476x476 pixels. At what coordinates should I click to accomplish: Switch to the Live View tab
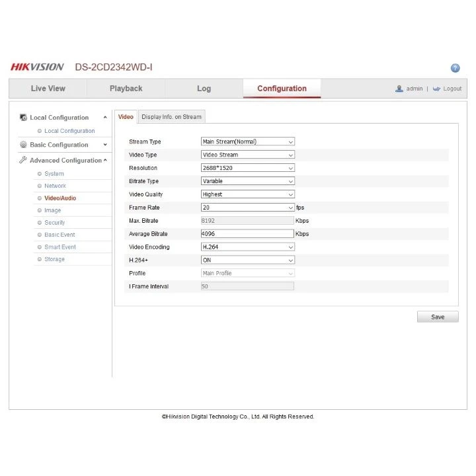[x=48, y=89]
